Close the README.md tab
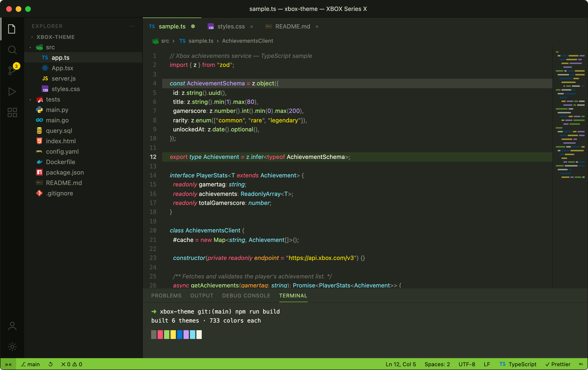588x370 pixels. (x=317, y=27)
